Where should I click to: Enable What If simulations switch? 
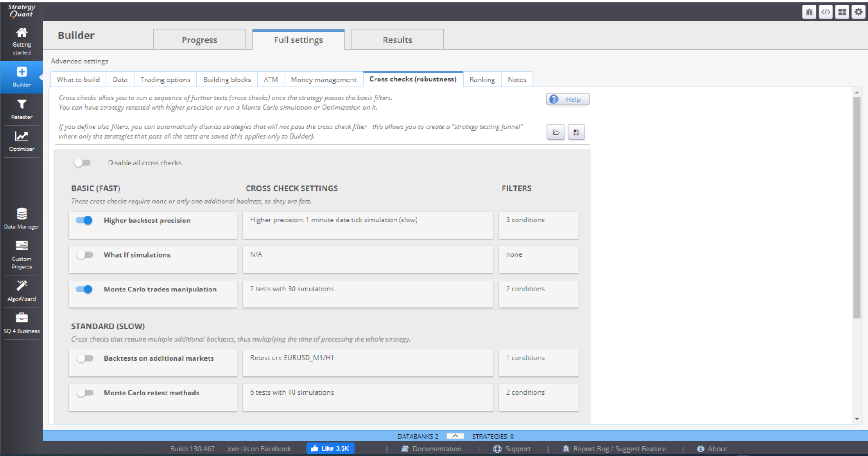tap(85, 255)
